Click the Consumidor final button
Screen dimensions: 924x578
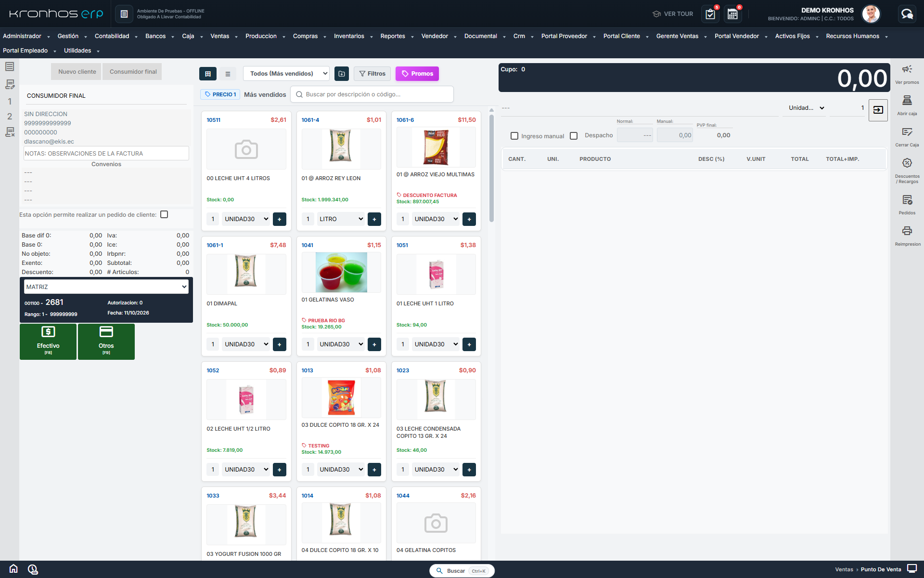point(132,72)
